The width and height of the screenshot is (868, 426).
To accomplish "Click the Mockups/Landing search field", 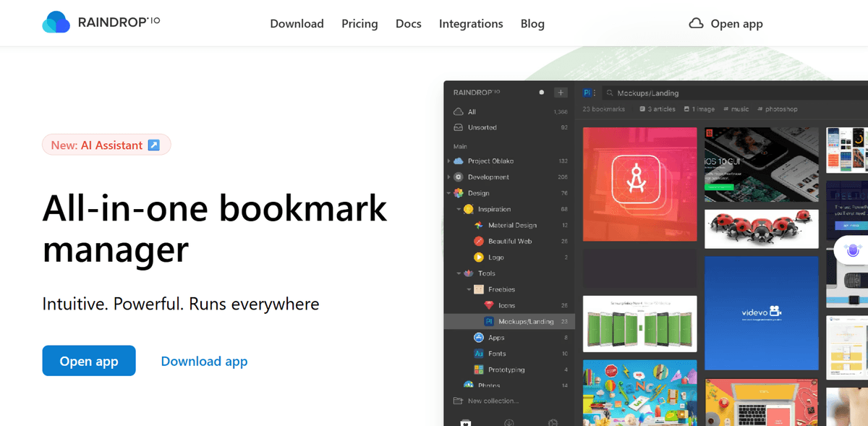I will (734, 93).
